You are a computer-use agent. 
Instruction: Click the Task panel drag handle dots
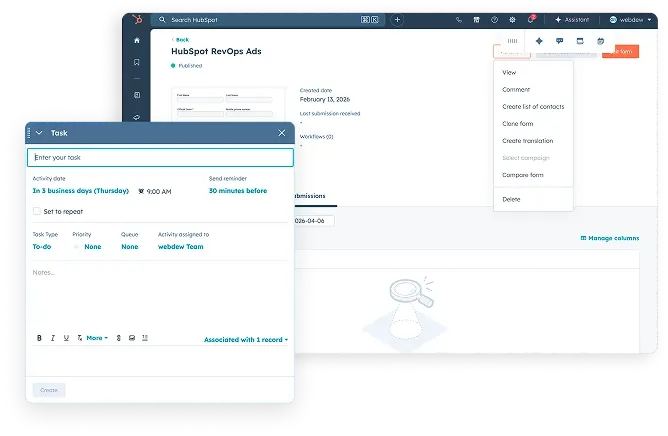pyautogui.click(x=29, y=133)
